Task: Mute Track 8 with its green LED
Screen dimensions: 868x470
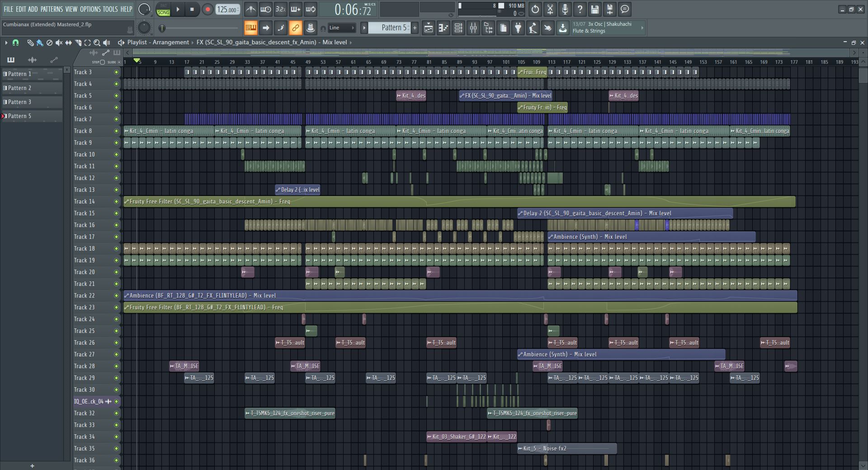Action: (116, 131)
